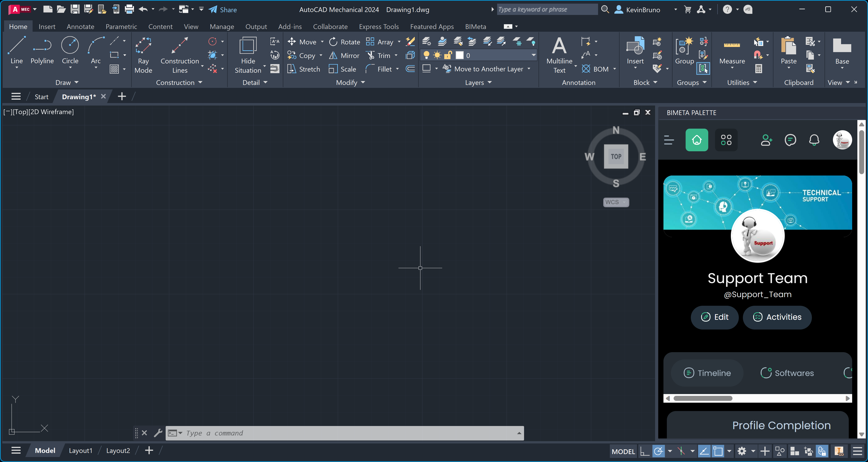
Task: Select the Stretch command
Action: click(x=304, y=69)
